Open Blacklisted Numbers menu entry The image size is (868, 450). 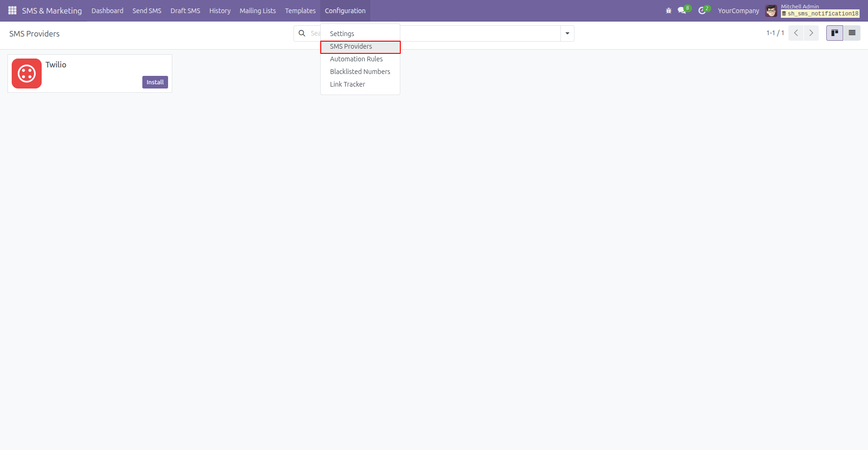[360, 72]
